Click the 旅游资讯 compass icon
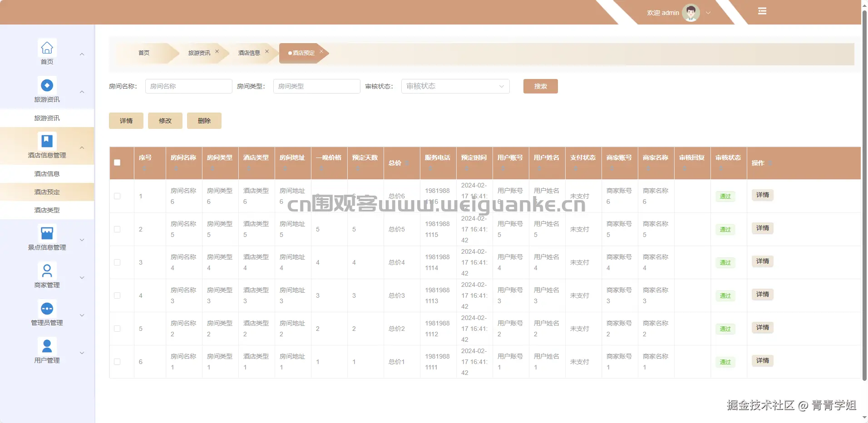The height and width of the screenshot is (423, 868). [47, 85]
